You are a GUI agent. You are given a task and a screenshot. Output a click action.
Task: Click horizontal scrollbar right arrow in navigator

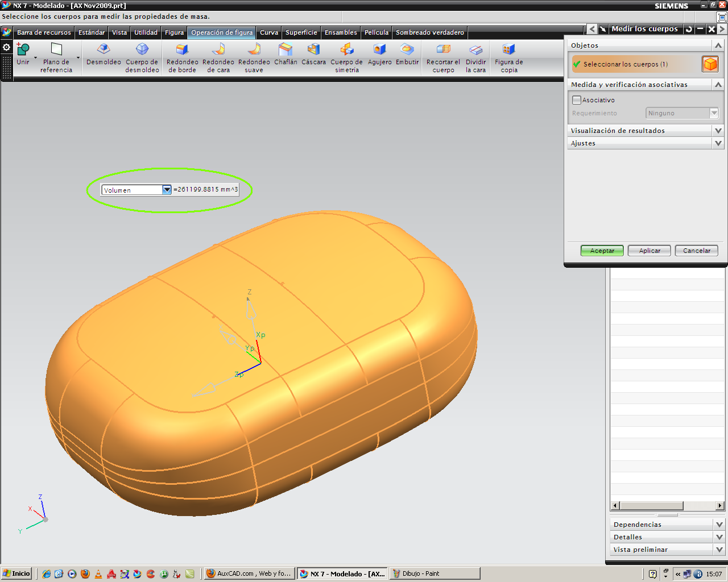[720, 506]
